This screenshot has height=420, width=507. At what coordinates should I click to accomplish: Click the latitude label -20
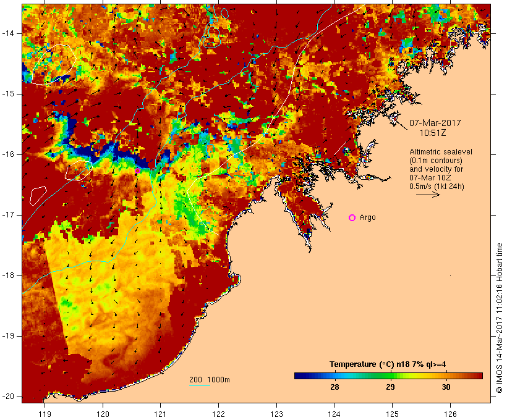pyautogui.click(x=8, y=397)
